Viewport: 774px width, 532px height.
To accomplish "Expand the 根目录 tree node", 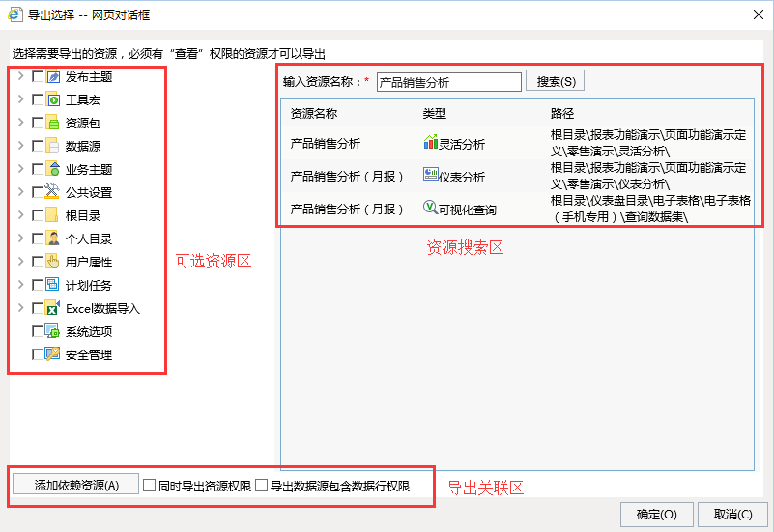I will 20,215.
